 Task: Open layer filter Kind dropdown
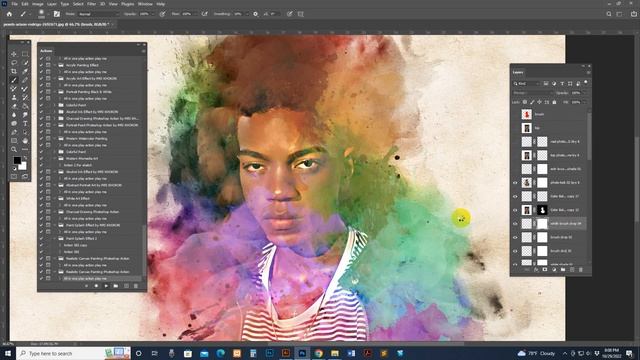(x=527, y=84)
